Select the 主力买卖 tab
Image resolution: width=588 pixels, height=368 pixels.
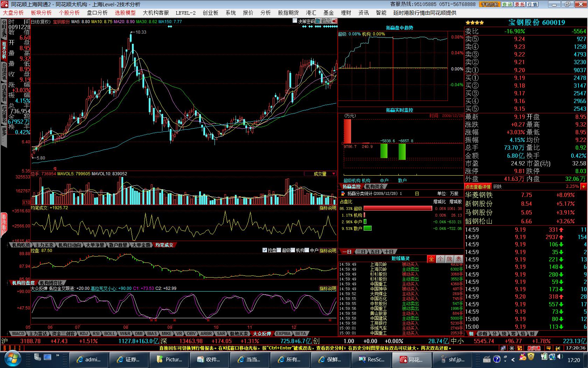coord(44,245)
